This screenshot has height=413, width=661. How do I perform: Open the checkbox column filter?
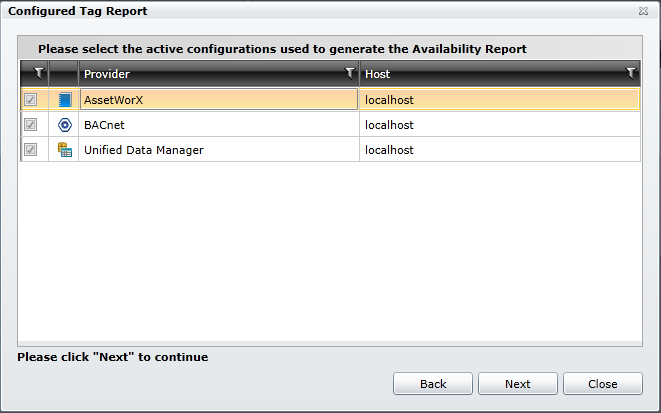[39, 73]
